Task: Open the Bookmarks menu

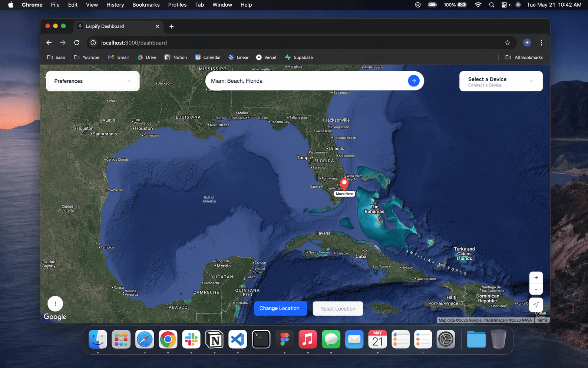Action: (146, 5)
